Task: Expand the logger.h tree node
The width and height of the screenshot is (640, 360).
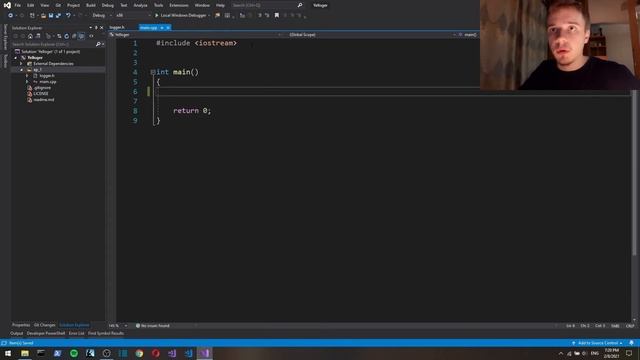Action: (x=27, y=76)
